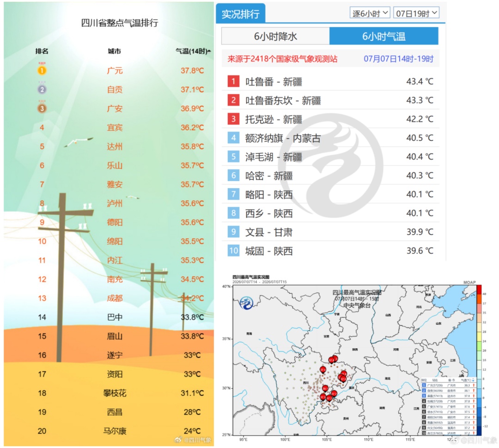Click the rank 1 badge in the map table
The height and width of the screenshot is (448, 499).
[x=424, y=385]
